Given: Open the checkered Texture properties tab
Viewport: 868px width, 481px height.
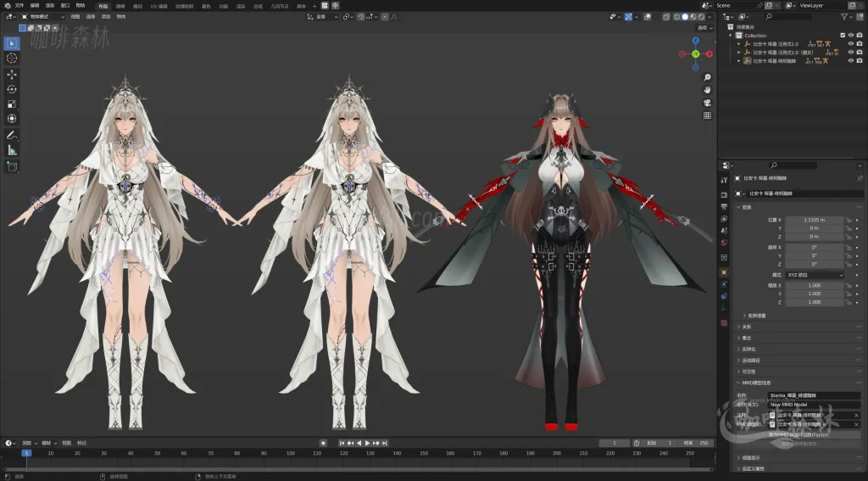Looking at the screenshot, I should (724, 322).
